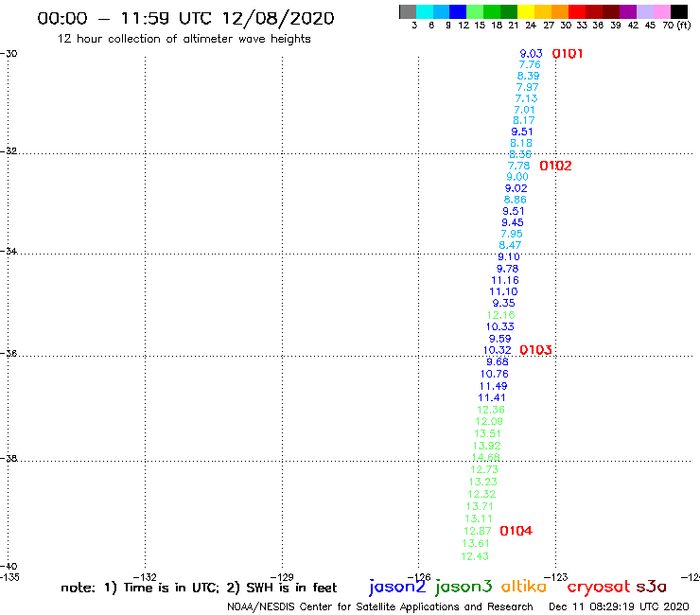Viewport: 700px width, 615px height.
Task: Click the wave height value 9.00
Action: tap(517, 177)
